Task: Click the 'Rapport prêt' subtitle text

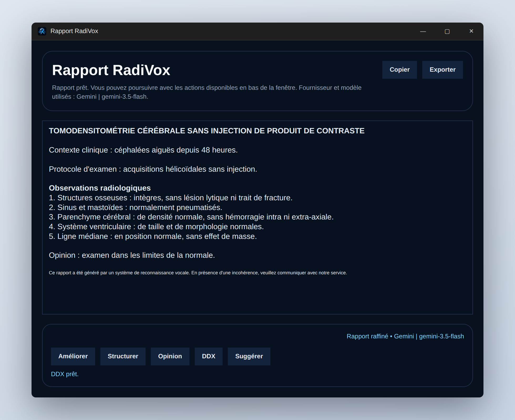Action: (207, 92)
